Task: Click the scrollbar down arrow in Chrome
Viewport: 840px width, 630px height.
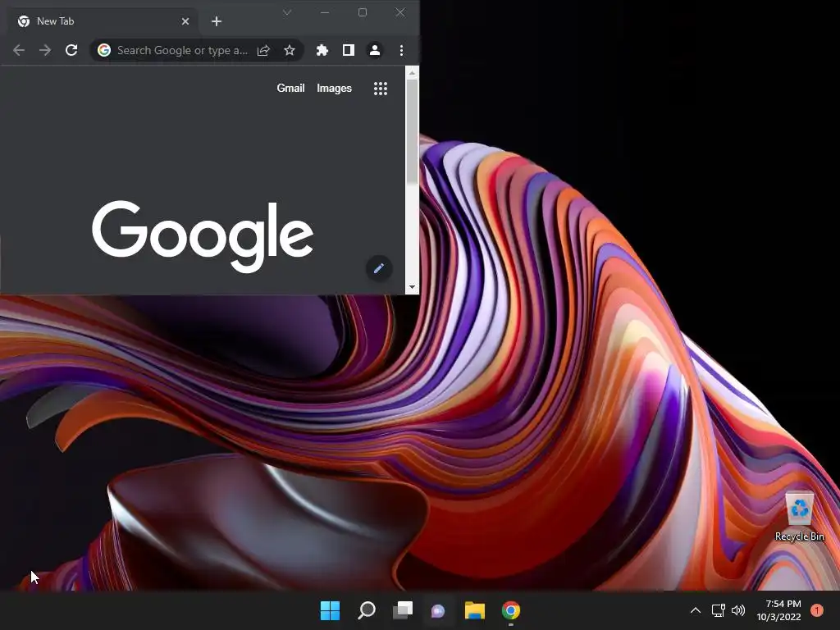Action: [412, 287]
